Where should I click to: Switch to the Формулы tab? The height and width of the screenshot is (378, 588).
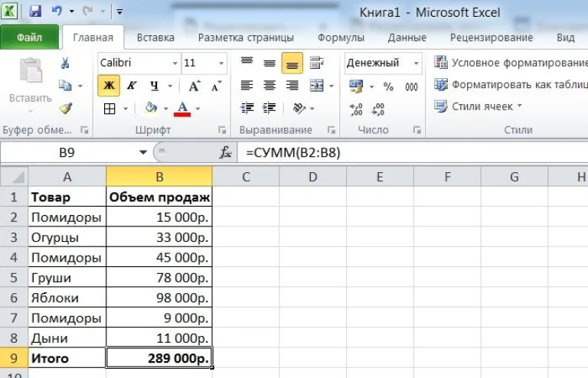tap(341, 37)
